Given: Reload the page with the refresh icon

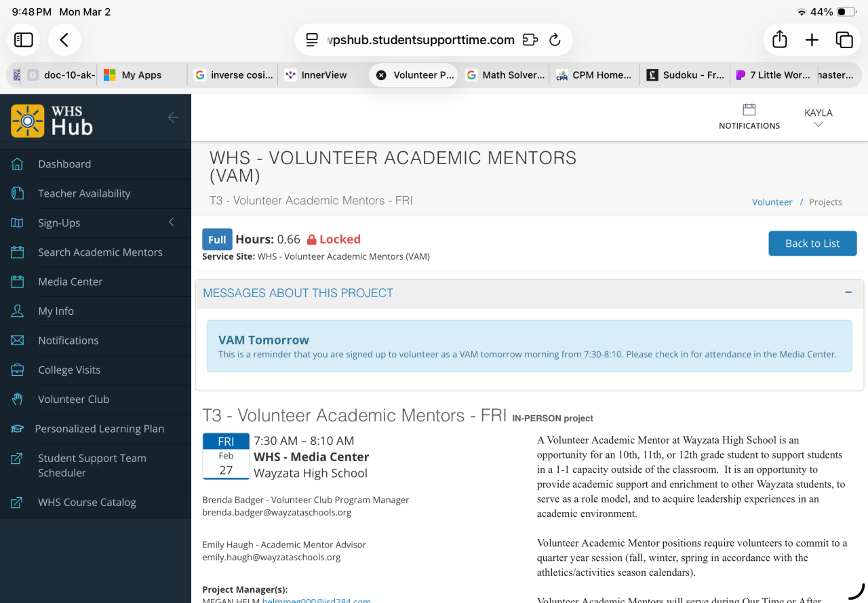Looking at the screenshot, I should 555,40.
